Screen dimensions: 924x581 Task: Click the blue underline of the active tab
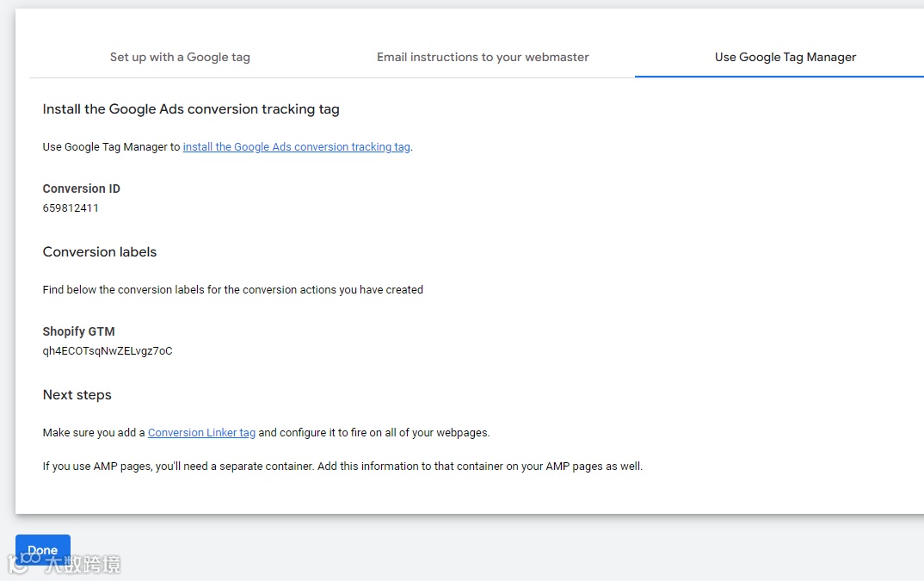(x=779, y=77)
